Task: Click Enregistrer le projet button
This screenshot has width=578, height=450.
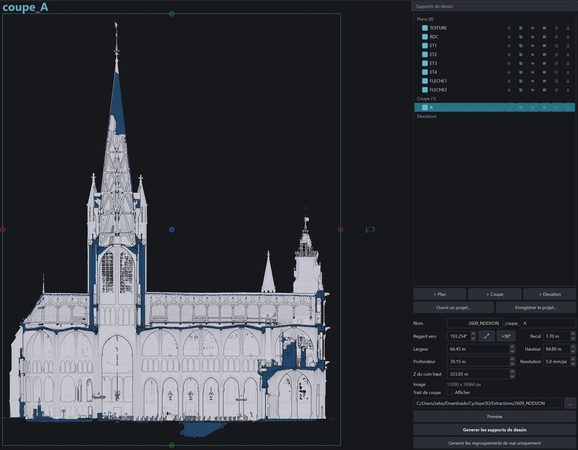Action: (536, 307)
